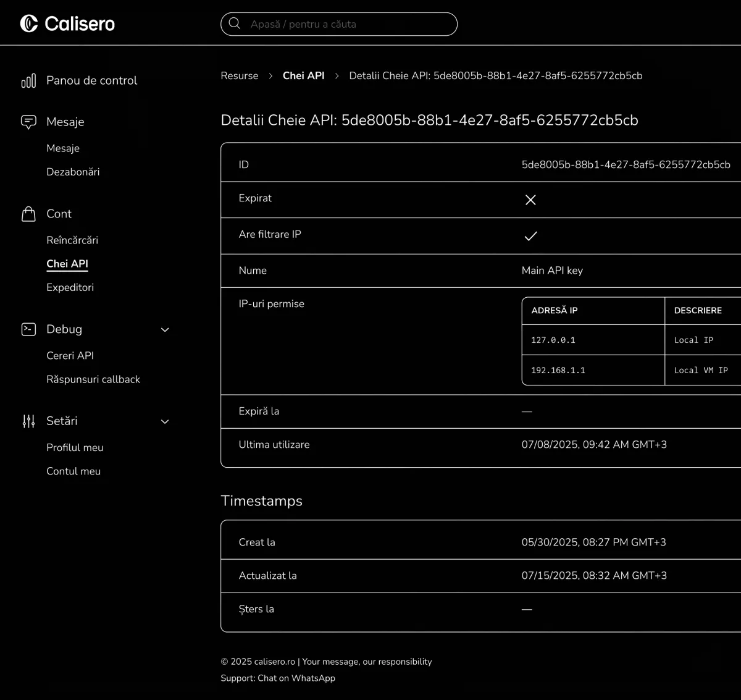This screenshot has width=741, height=700.
Task: Click the Calisero logo icon
Action: click(29, 23)
